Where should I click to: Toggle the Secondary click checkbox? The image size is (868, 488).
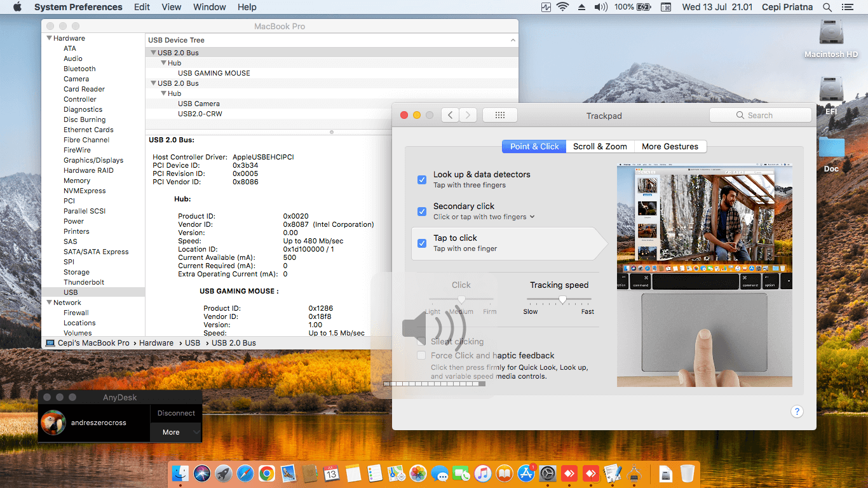[x=421, y=212]
